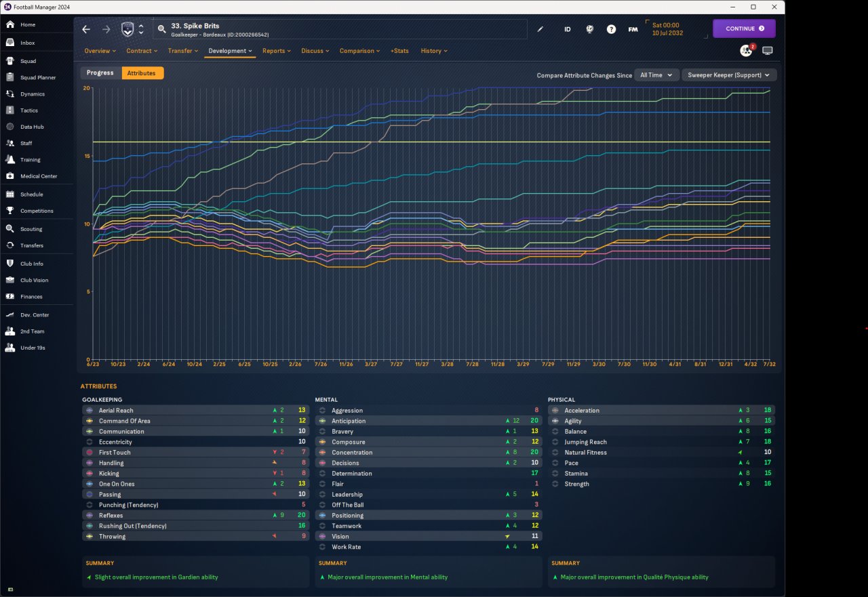The height and width of the screenshot is (597, 868).
Task: Toggle Command Of Area graph line
Action: (89, 421)
